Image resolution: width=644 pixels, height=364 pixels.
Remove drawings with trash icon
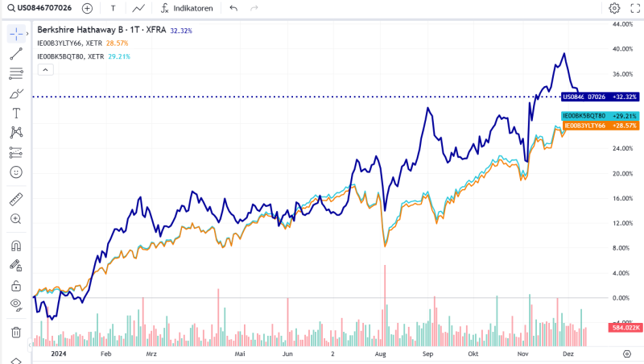pyautogui.click(x=16, y=332)
